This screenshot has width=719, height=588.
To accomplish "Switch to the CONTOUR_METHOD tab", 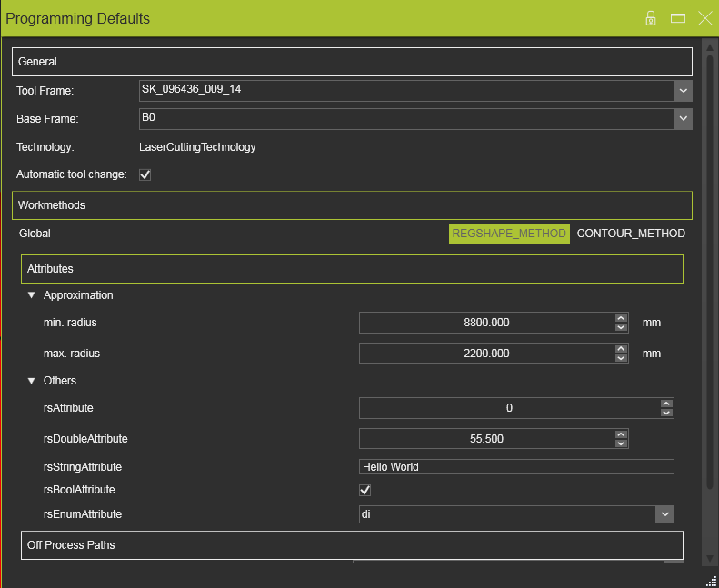I will 631,234.
